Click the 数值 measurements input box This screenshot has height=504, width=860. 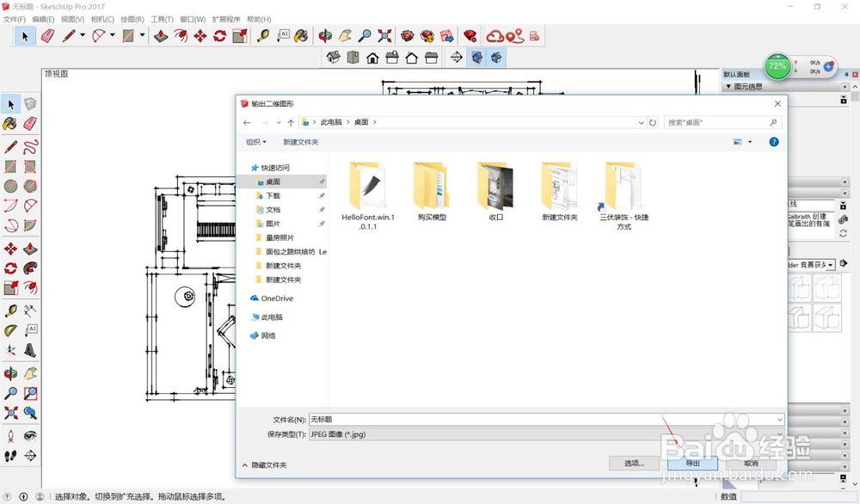pyautogui.click(x=797, y=496)
